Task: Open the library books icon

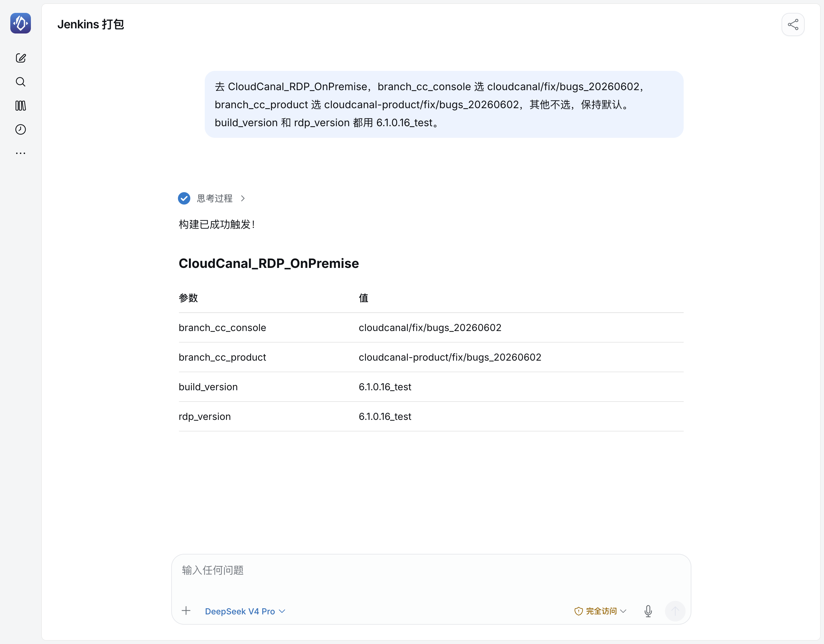Action: point(21,106)
